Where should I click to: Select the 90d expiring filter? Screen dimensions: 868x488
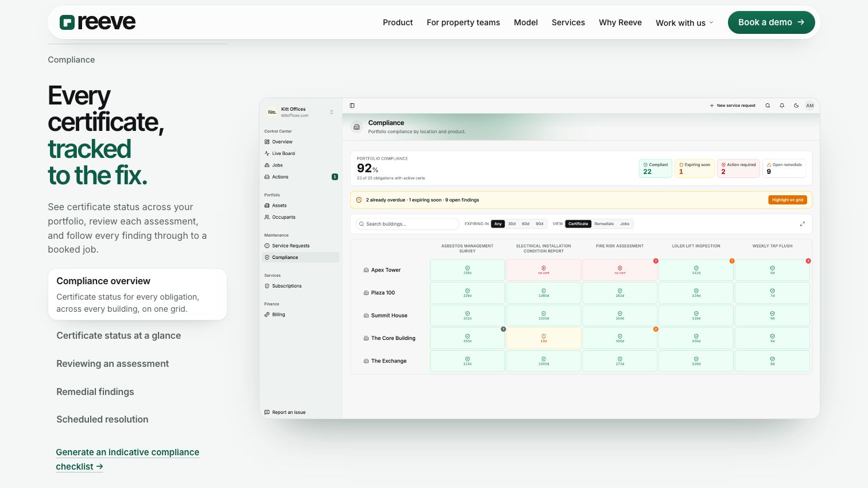coord(540,224)
